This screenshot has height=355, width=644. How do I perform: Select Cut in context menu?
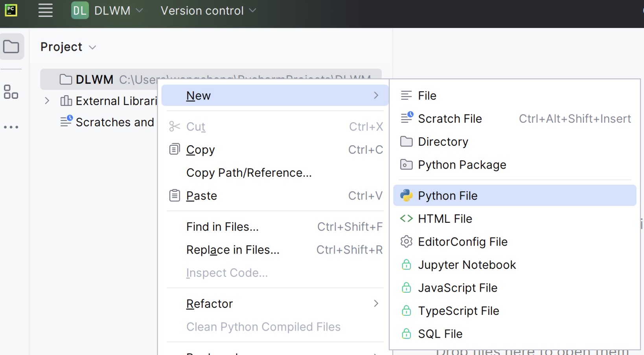coord(275,127)
